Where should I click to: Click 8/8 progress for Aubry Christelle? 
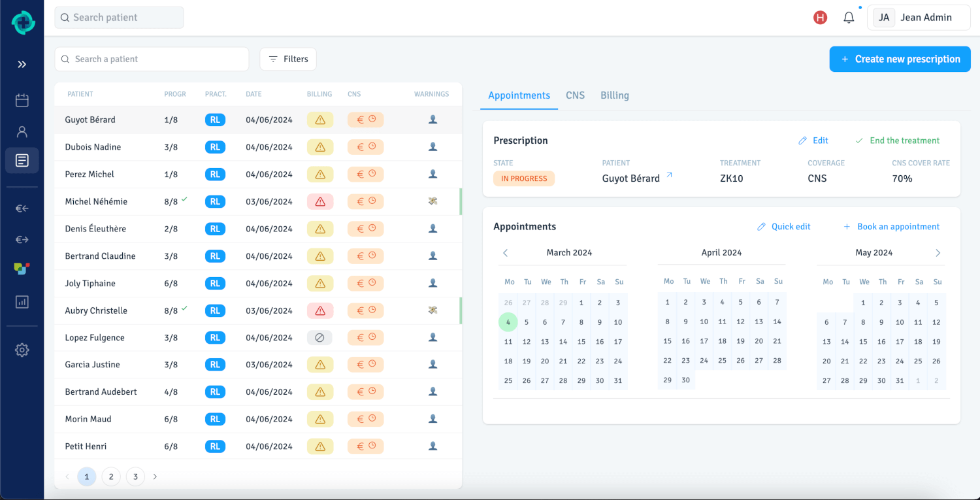[x=171, y=311]
